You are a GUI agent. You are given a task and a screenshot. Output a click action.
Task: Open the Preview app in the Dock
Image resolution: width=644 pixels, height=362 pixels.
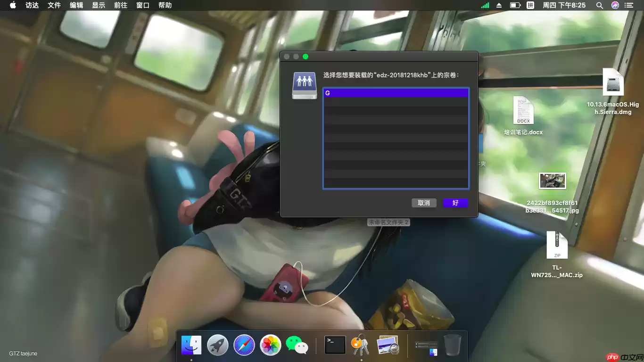(387, 345)
